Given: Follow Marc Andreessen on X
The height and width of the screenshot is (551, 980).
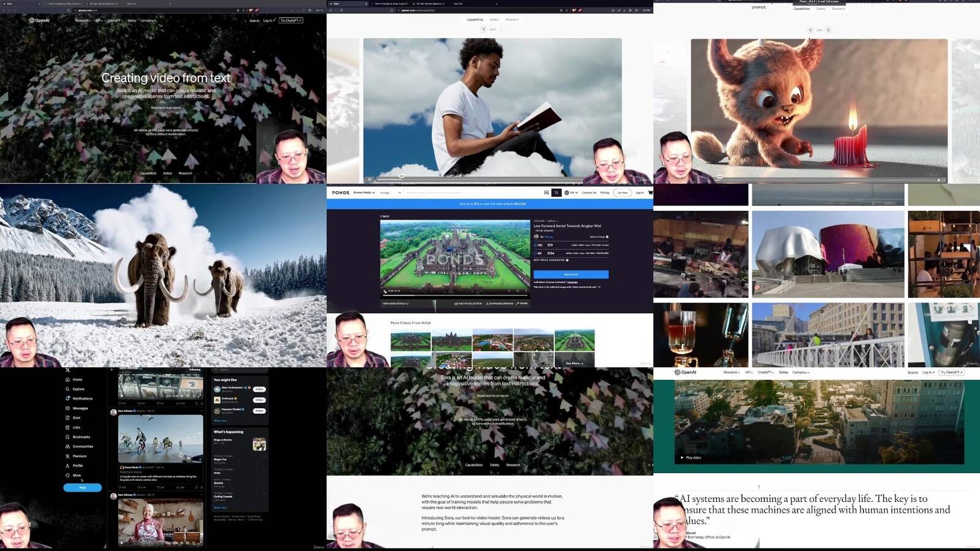Looking at the screenshot, I should click(259, 389).
